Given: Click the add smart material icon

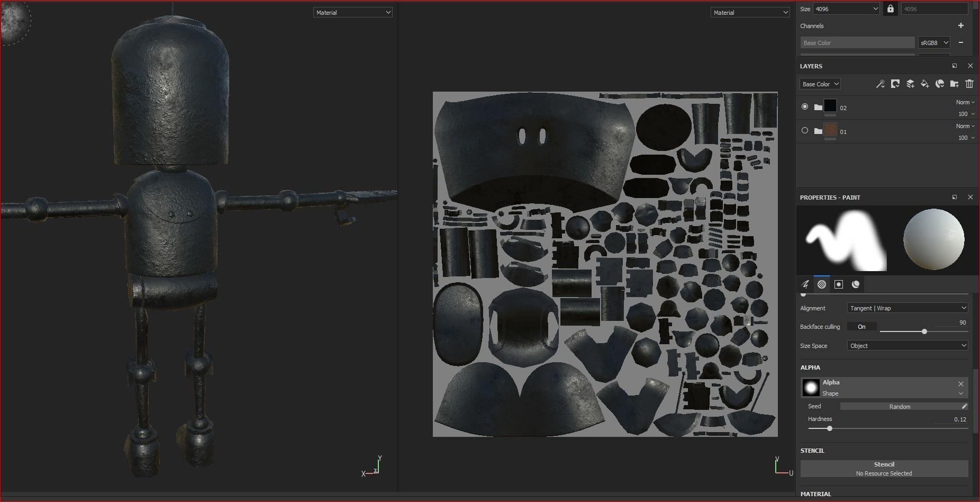Looking at the screenshot, I should click(x=940, y=84).
